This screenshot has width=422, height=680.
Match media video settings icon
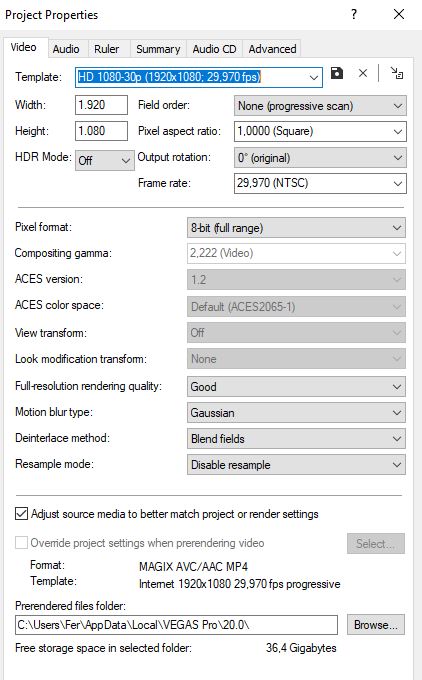[x=396, y=73]
